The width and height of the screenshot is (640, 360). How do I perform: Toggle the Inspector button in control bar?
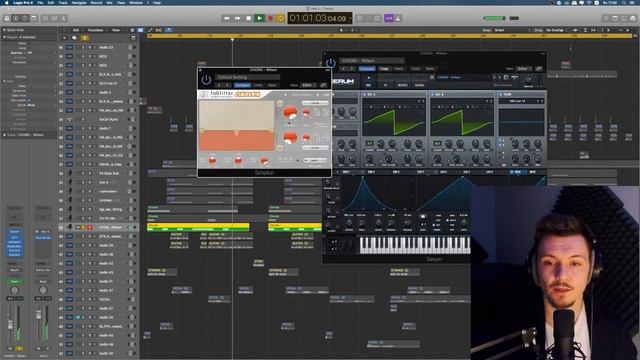pyautogui.click(x=16, y=18)
